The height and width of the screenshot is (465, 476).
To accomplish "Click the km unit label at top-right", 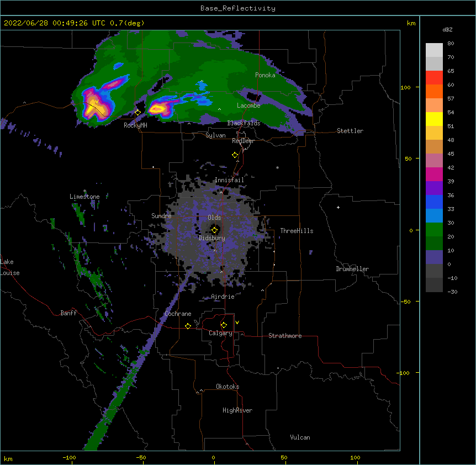I will 411,23.
